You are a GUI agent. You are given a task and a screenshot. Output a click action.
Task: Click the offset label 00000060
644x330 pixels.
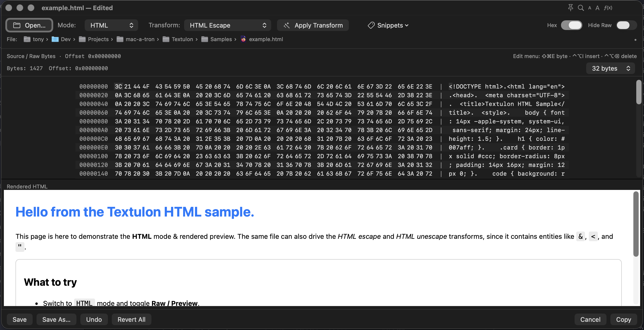tap(93, 113)
